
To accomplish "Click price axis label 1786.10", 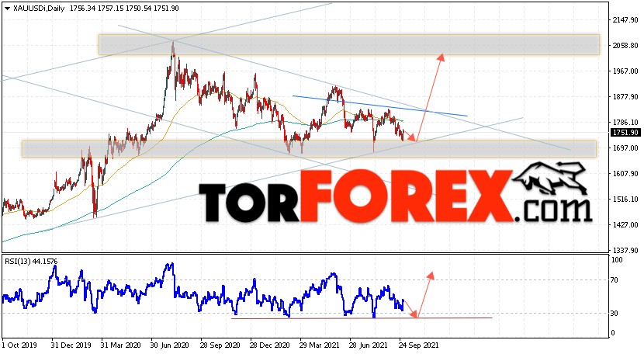I will [625, 122].
